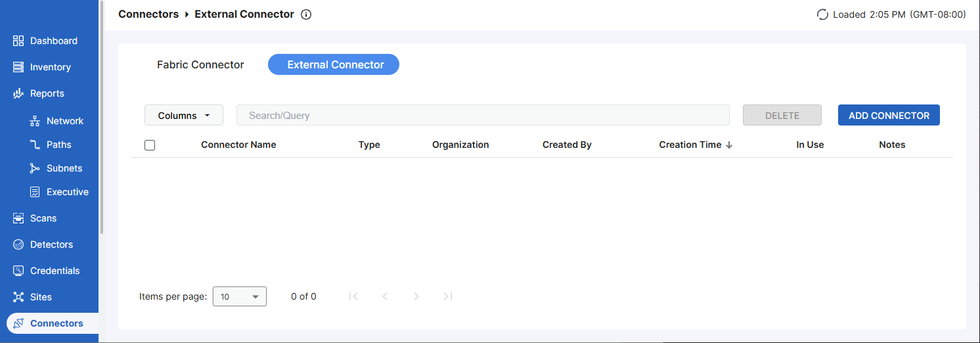
Task: Click the Inventory icon in sidebar
Action: click(x=18, y=67)
